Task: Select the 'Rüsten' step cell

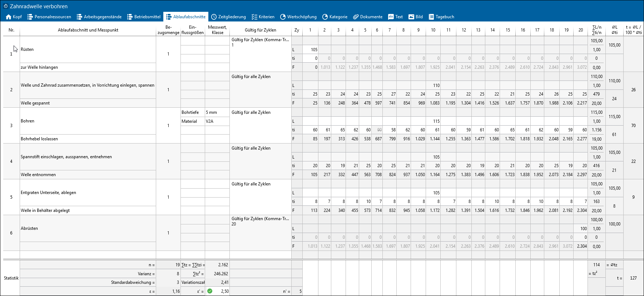Action: pyautogui.click(x=88, y=49)
